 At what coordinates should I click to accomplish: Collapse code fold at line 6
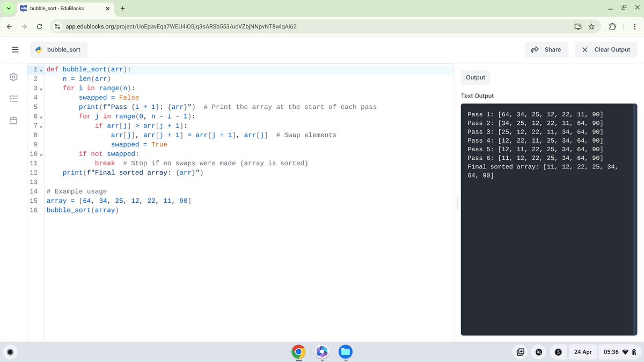click(x=41, y=116)
